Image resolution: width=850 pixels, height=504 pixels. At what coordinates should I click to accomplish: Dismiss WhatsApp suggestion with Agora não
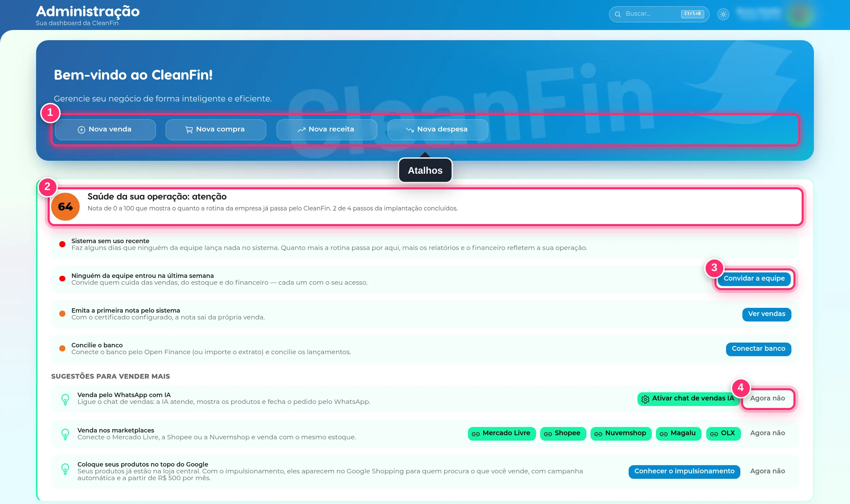coord(768,398)
